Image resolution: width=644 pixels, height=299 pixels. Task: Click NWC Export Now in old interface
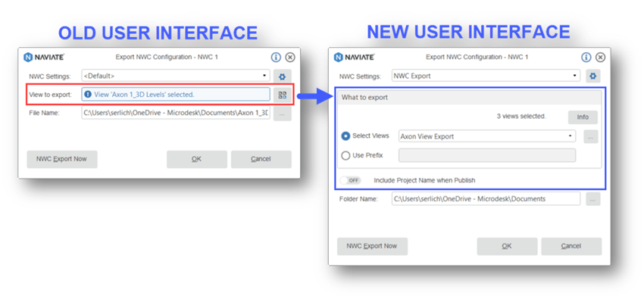point(62,159)
